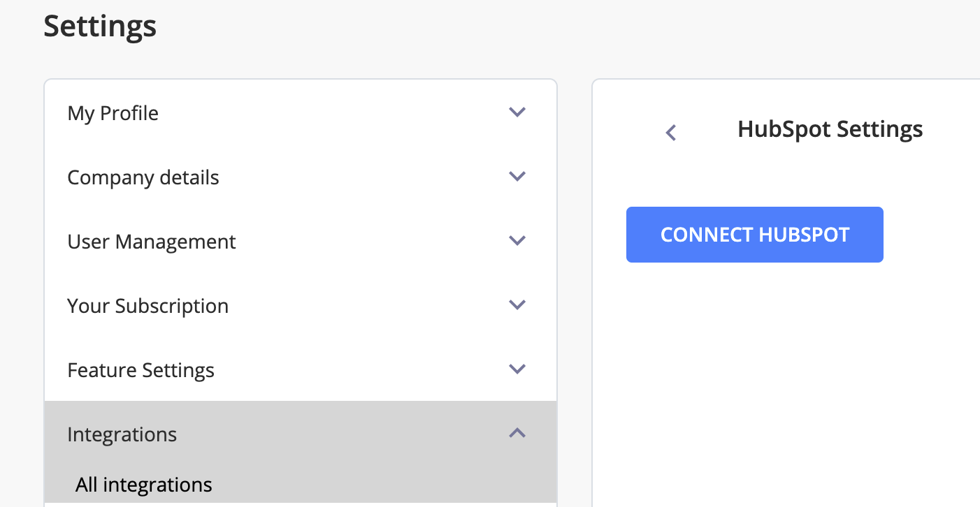Image resolution: width=980 pixels, height=507 pixels.
Task: Click the HubSpot Settings panel title
Action: pyautogui.click(x=830, y=129)
